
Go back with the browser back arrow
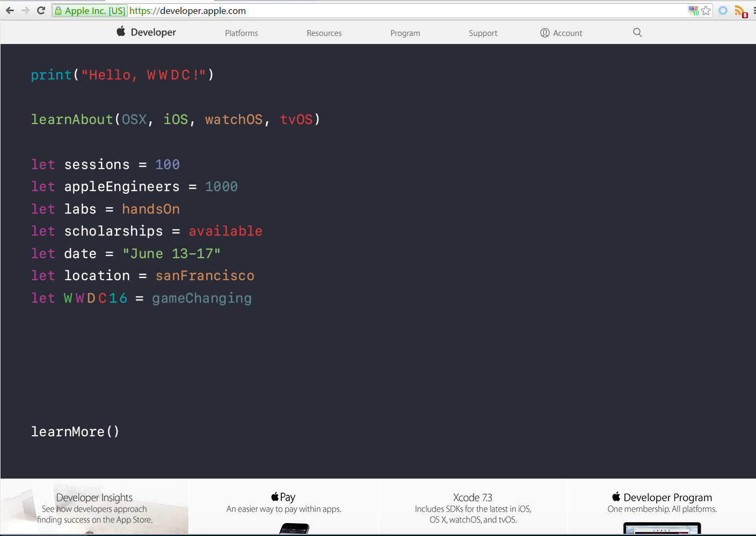click(x=10, y=10)
